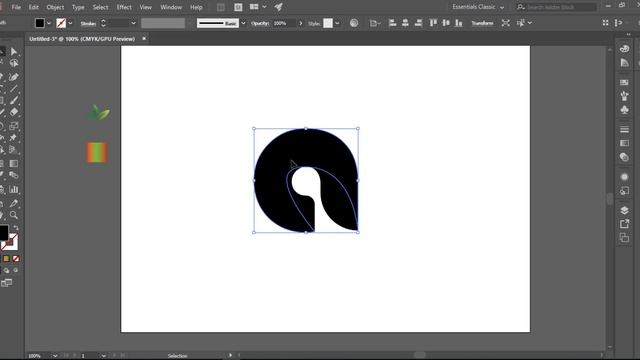Click the GPU Performance rocket icon

[x=278, y=7]
